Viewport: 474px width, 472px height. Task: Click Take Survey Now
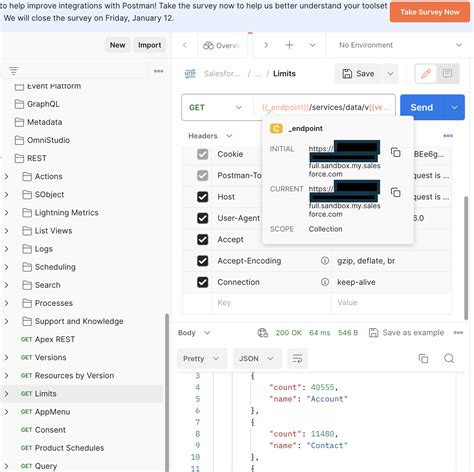coord(430,12)
